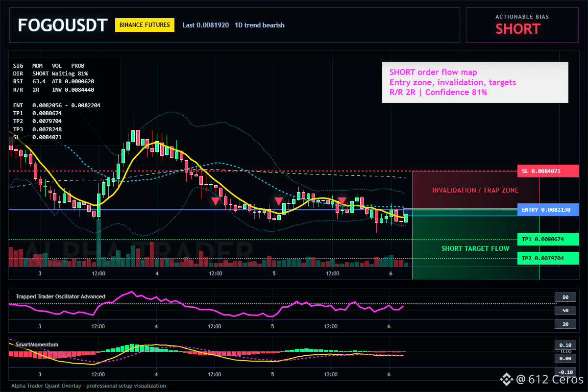The height and width of the screenshot is (392, 588).
Task: Click the INVALIDATION / TRAP ZONE label
Action: [x=475, y=190]
